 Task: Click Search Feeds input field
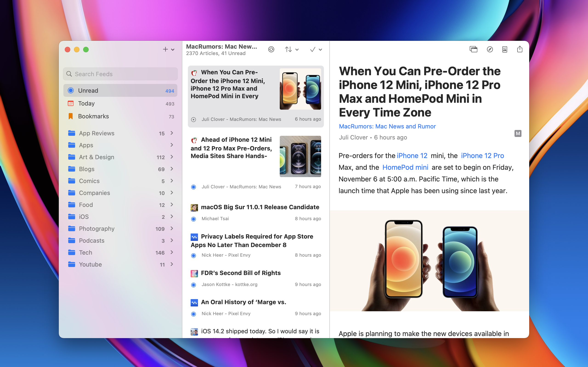coord(120,74)
